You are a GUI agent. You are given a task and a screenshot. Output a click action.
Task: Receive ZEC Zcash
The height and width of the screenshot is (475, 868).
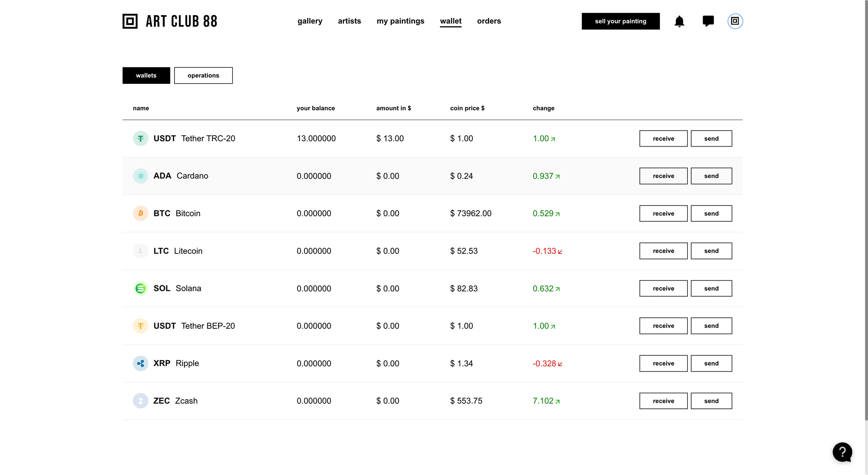tap(663, 401)
